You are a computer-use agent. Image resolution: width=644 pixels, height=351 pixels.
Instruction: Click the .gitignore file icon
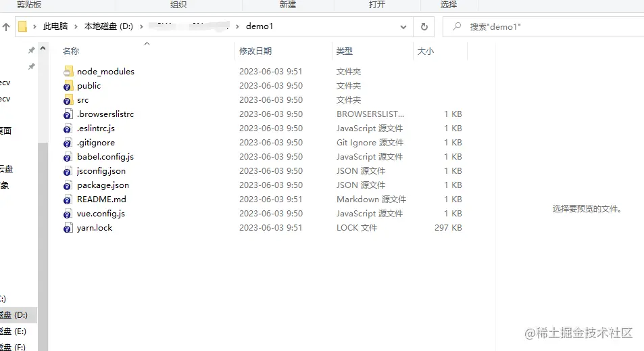(x=68, y=143)
